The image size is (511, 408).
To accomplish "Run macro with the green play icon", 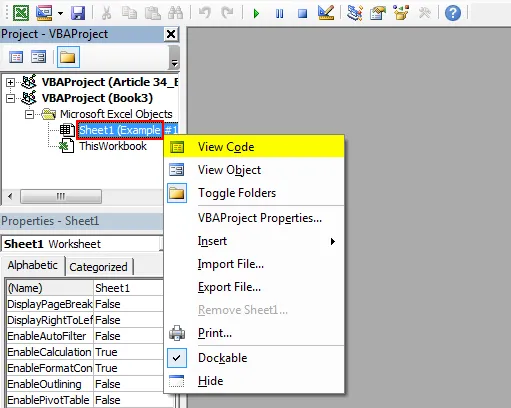I will [256, 14].
